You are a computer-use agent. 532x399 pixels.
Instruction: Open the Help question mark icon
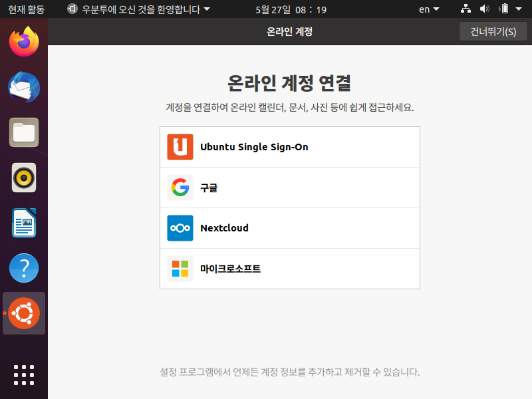pos(24,268)
